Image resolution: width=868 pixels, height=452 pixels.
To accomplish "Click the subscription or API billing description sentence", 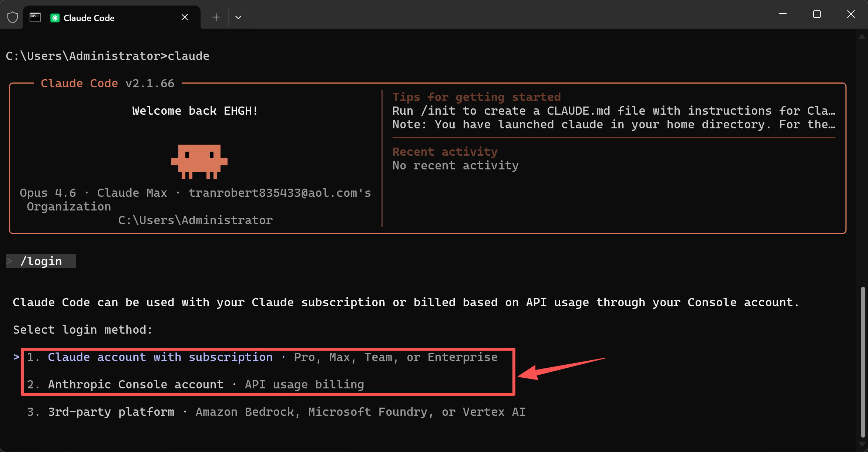I will (x=406, y=303).
